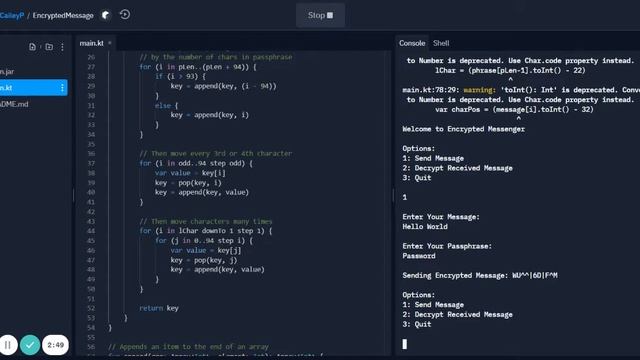
Task: Click the 'Appends an item' comment line
Action: pyautogui.click(x=188, y=347)
